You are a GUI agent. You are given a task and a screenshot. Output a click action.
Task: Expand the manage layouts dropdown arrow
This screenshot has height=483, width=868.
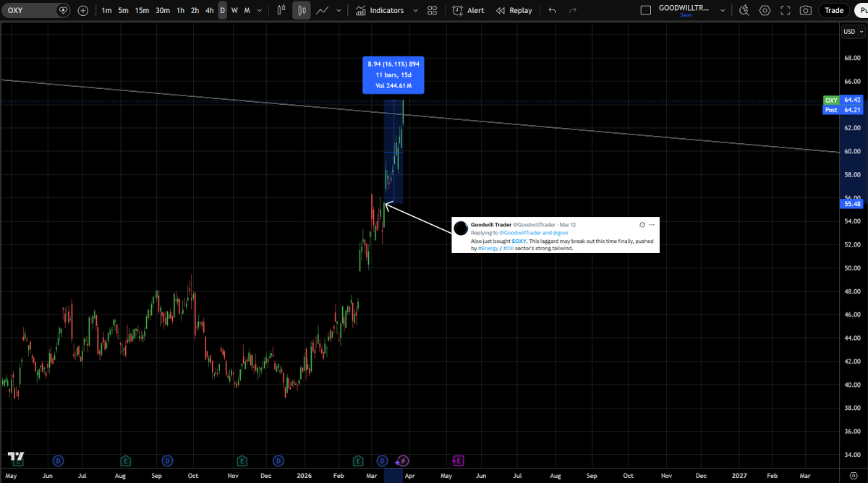coord(722,11)
